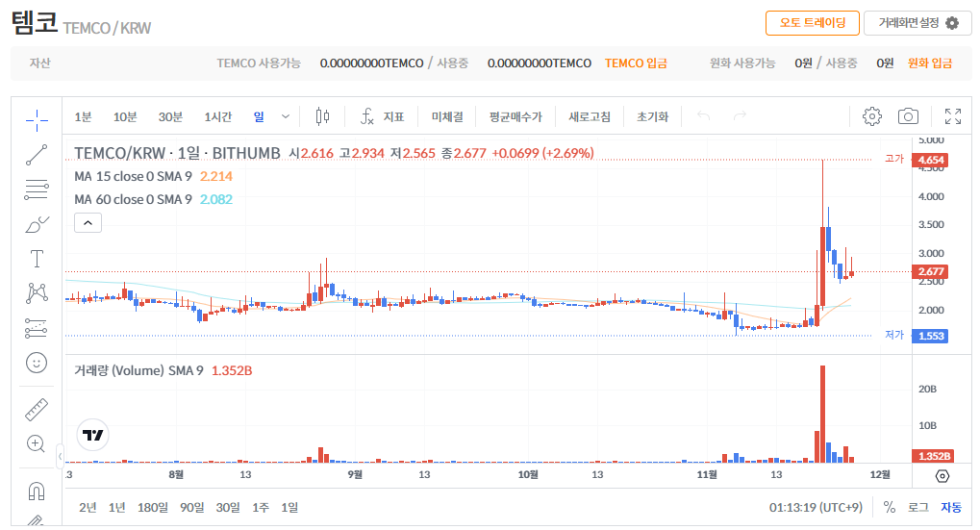
Task: Click the 1.553 low price label
Action: [930, 337]
